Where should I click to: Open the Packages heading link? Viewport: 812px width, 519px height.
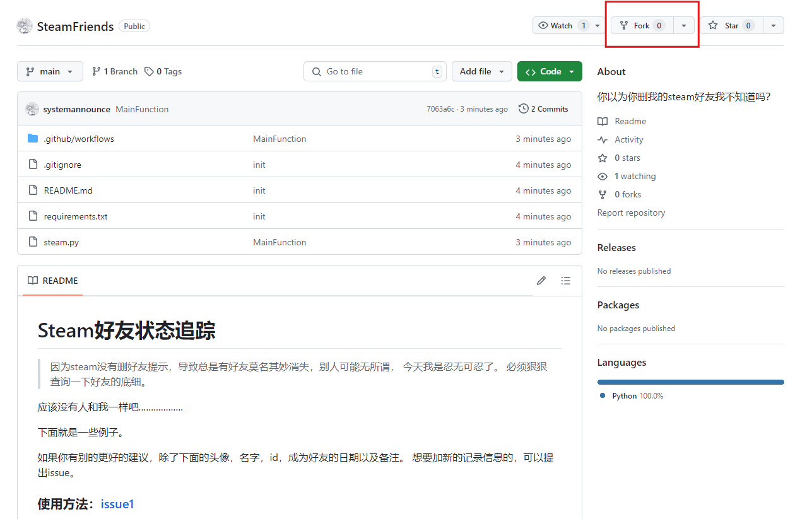click(618, 305)
